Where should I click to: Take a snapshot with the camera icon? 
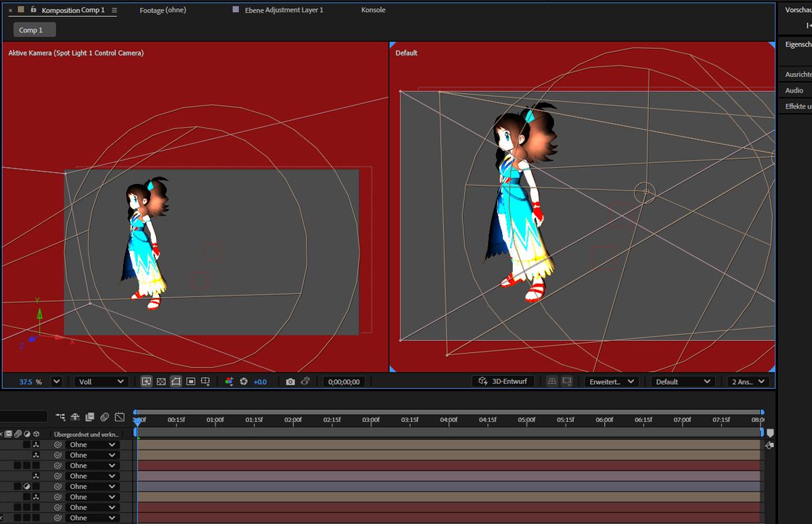290,382
